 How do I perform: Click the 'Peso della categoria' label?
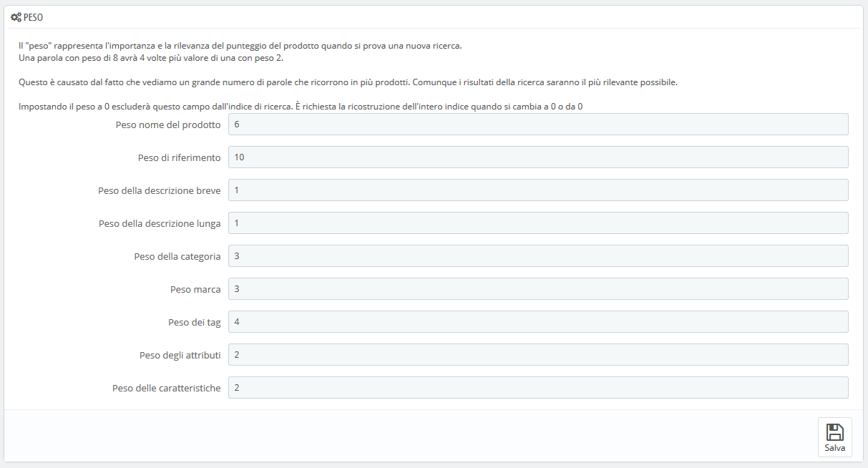[177, 256]
